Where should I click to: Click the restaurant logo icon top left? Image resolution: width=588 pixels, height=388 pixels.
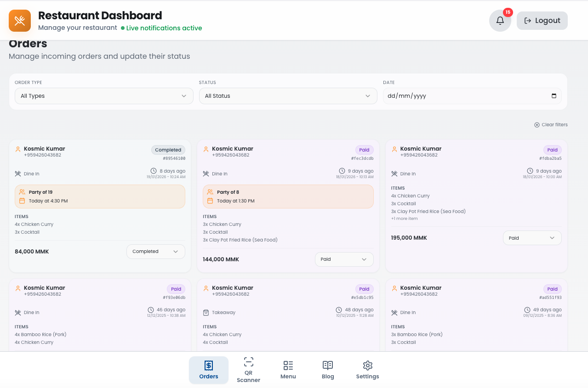click(19, 20)
